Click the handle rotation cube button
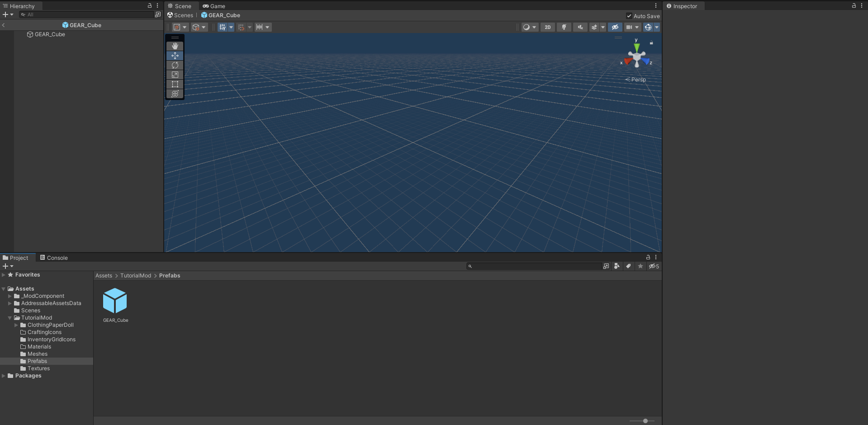The height and width of the screenshot is (425, 868). [196, 27]
